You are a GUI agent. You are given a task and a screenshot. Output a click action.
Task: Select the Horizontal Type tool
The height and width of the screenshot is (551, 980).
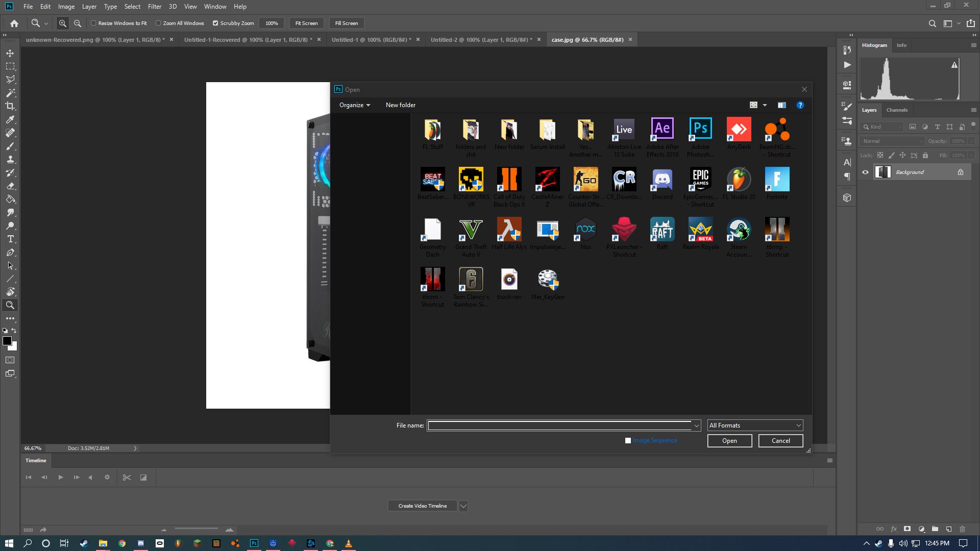click(10, 239)
